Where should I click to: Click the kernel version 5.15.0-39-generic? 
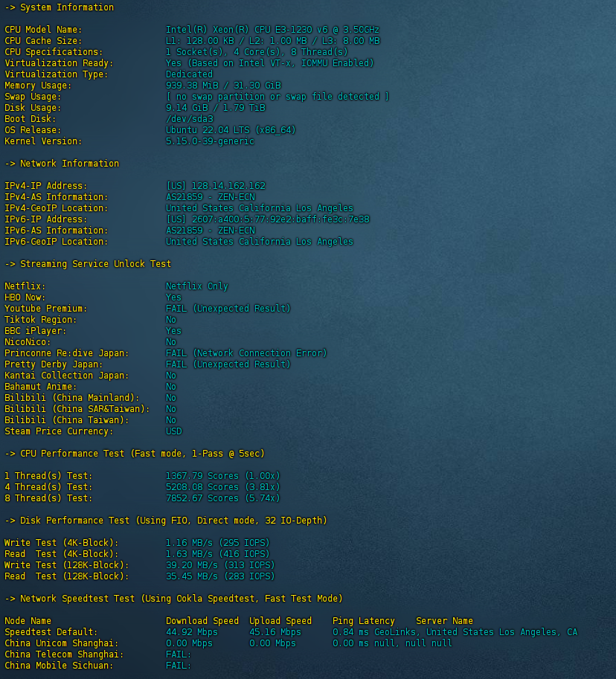point(210,141)
